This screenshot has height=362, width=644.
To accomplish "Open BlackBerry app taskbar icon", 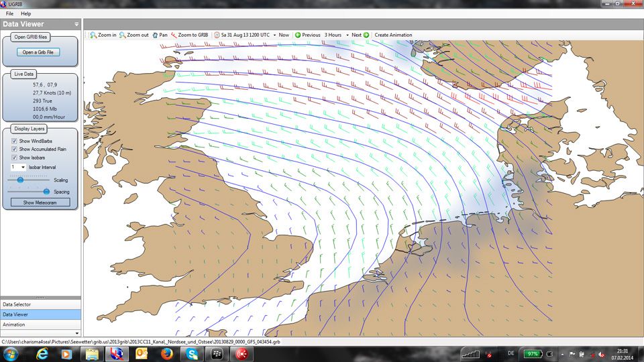I will click(x=217, y=354).
